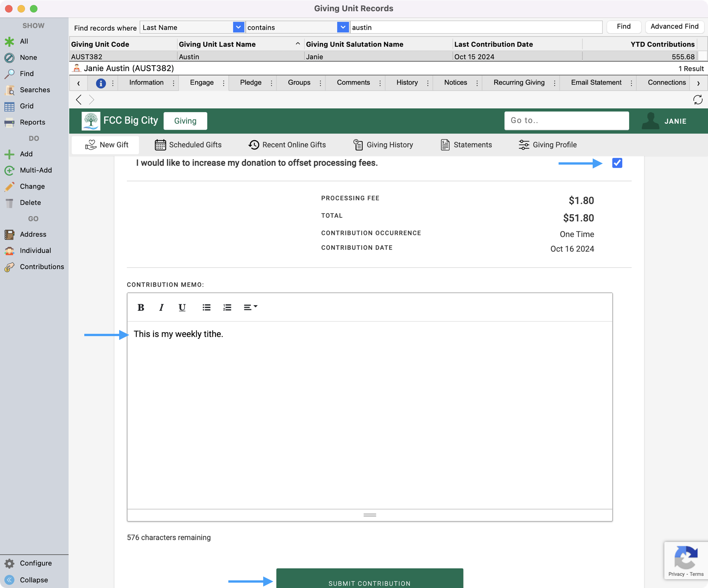Screen dimensions: 708x588
Task: Open Multi-Add from the sidebar
Action: pos(36,170)
